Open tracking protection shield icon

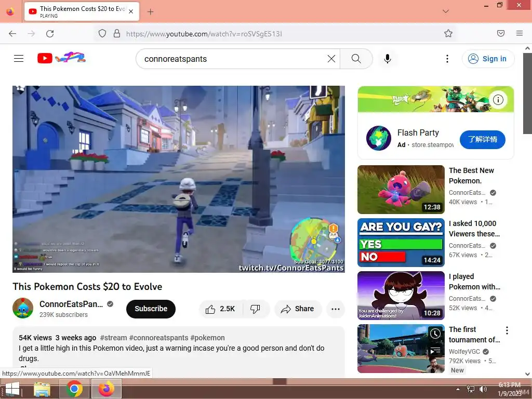tap(102, 34)
